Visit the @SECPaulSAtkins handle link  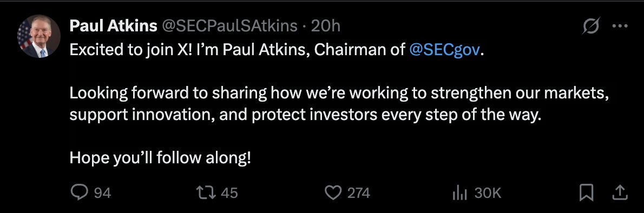229,26
